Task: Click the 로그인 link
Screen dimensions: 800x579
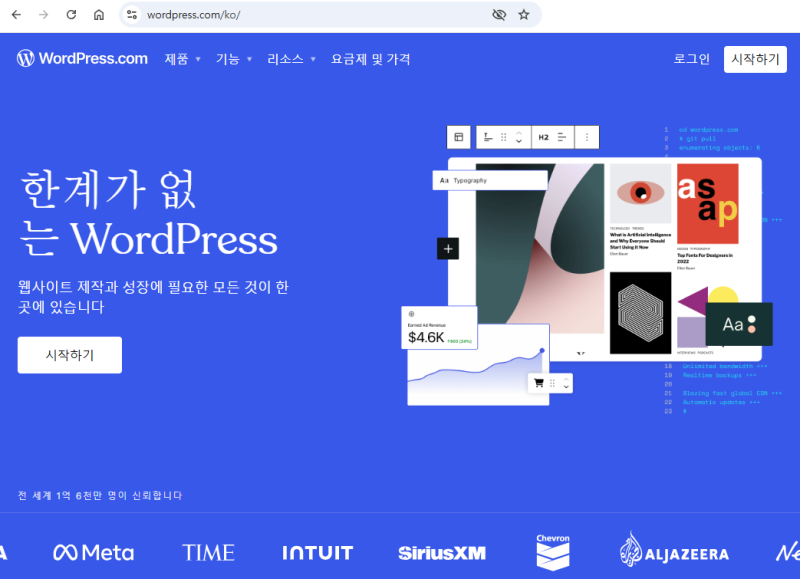Action: coord(691,59)
